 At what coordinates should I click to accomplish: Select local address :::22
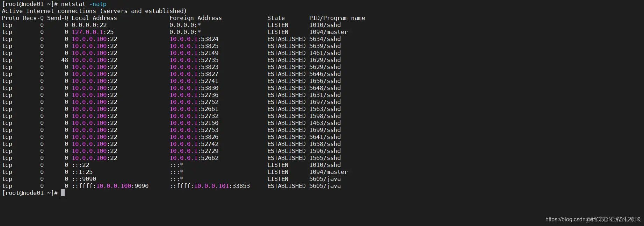tap(80, 165)
